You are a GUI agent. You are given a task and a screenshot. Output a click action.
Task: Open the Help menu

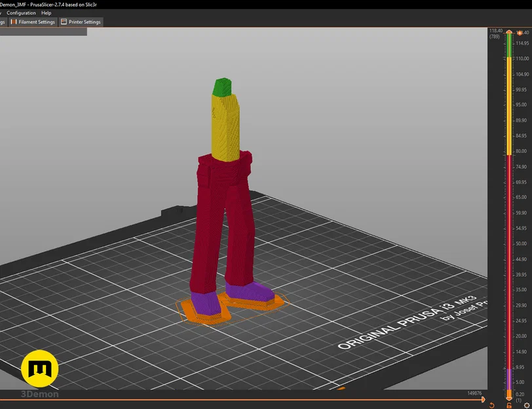click(46, 12)
